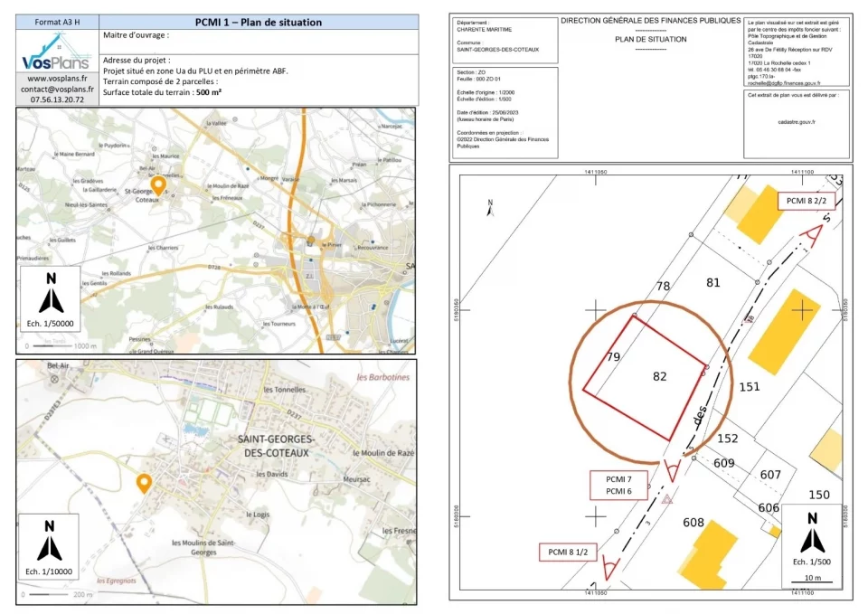Select parcel number 609
868x614 pixels.
point(724,463)
